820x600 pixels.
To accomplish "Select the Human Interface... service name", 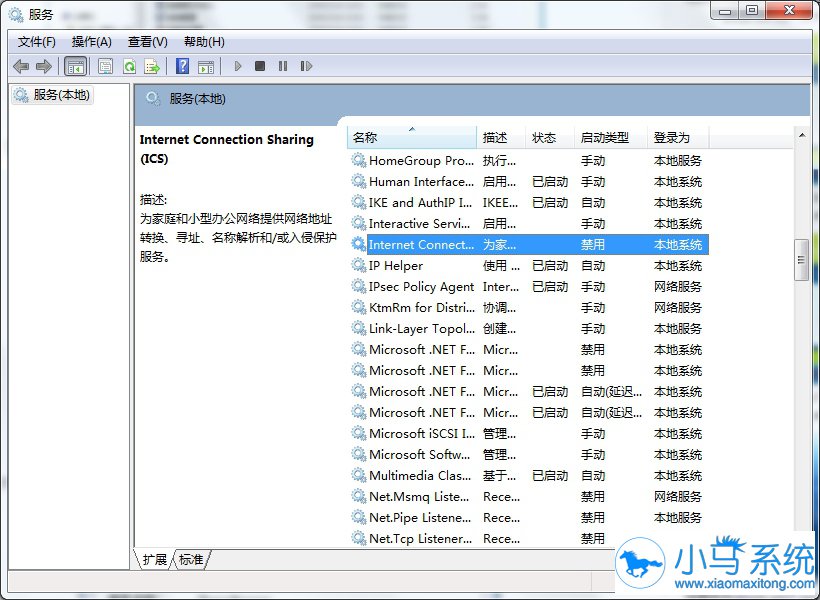I will 422,182.
